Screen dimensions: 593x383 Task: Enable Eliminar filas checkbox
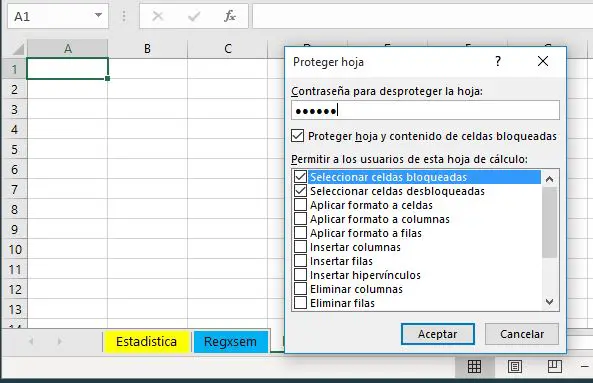click(x=300, y=302)
